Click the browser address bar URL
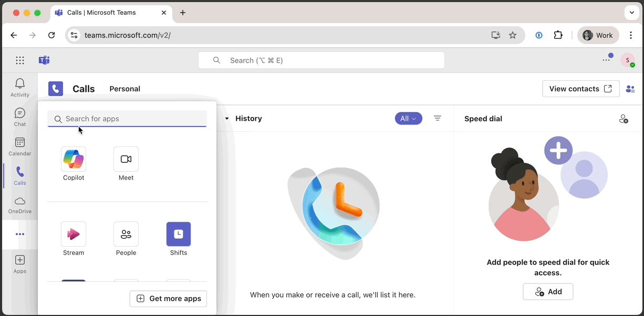The image size is (644, 316). click(128, 35)
